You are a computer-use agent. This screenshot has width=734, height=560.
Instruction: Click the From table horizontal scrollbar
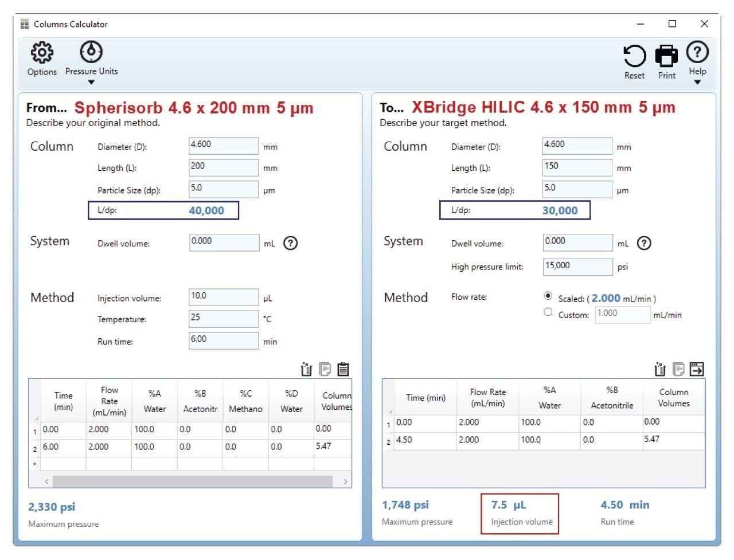click(x=192, y=481)
